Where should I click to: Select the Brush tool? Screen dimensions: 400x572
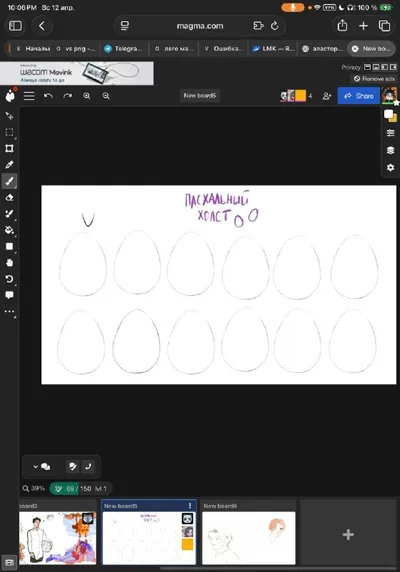pos(9,181)
